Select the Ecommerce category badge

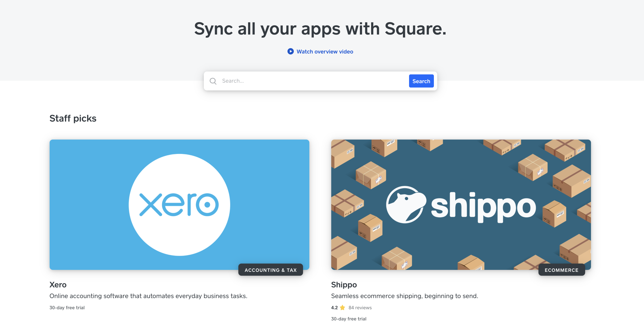coord(561,270)
